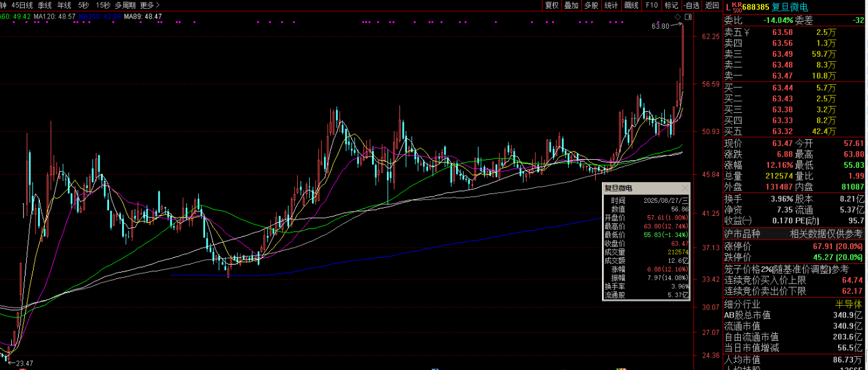Click the diamond icon above the chart
The height and width of the screenshot is (370, 868).
tap(677, 16)
